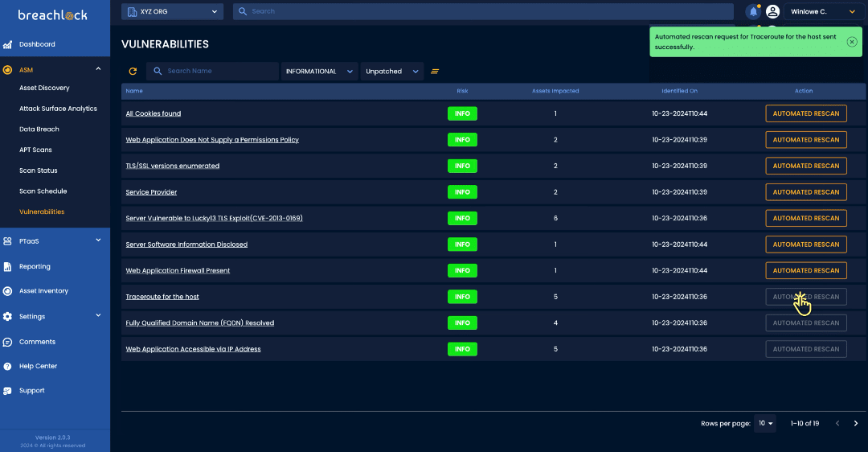Click Automated Rescan for TLS/SSL versions enumerated
The width and height of the screenshot is (868, 452).
pos(806,166)
